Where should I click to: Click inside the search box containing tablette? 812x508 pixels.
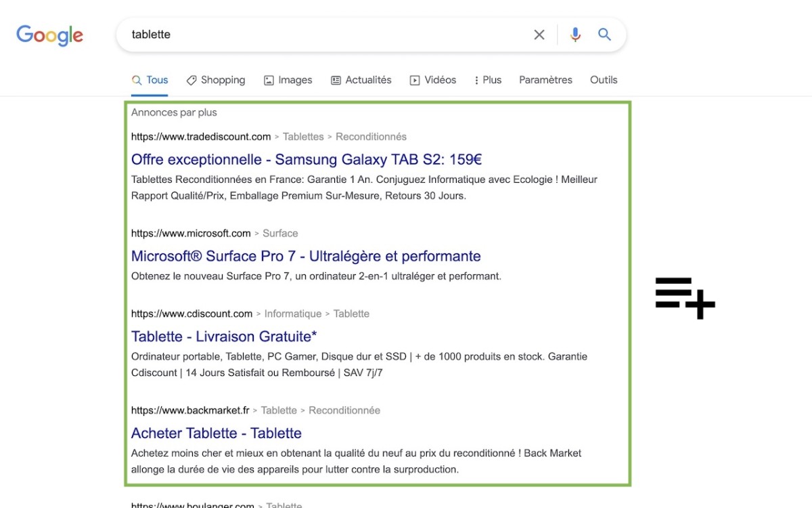pyautogui.click(x=325, y=35)
